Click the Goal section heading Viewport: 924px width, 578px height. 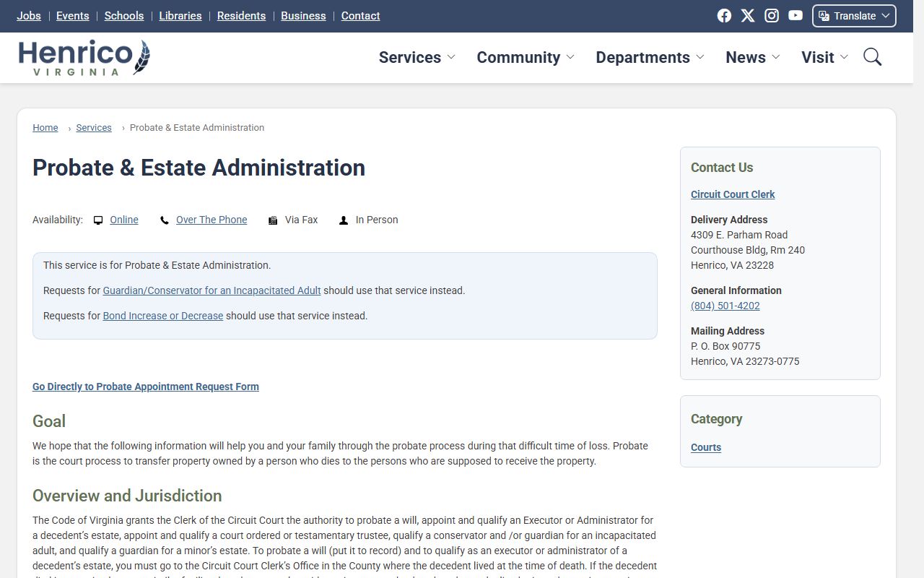click(49, 421)
